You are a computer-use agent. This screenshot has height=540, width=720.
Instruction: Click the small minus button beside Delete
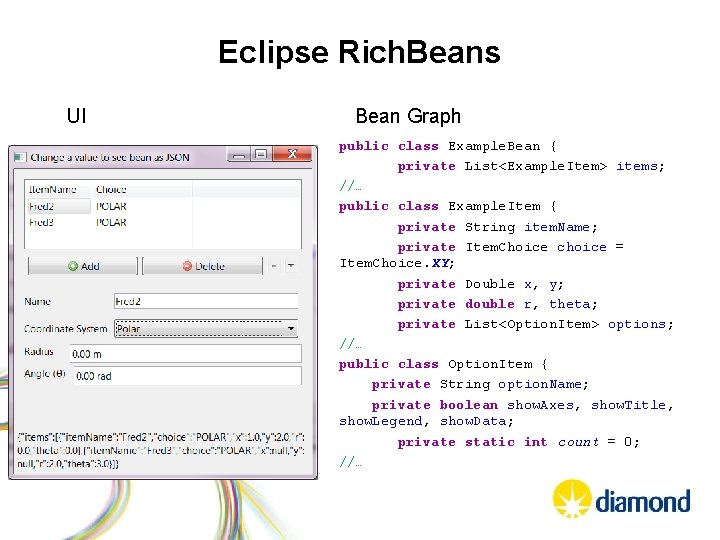pos(274,266)
